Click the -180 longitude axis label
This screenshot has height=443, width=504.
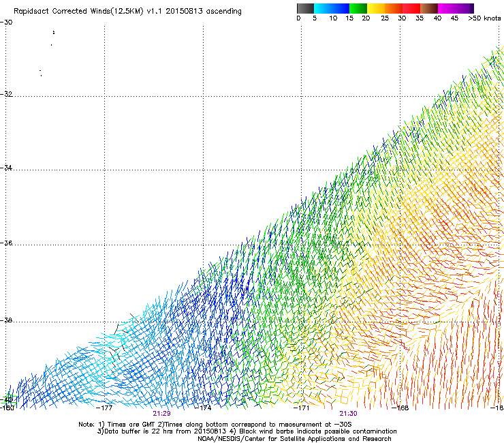click(x=7, y=408)
